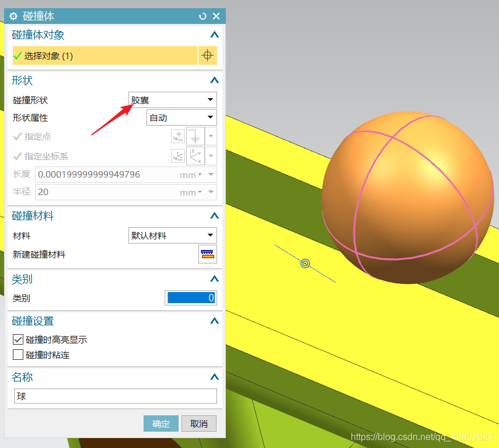Click the CSYS dialog icon beside 指定坐标系
Screen dimensions: 499x448
pyautogui.click(x=177, y=155)
